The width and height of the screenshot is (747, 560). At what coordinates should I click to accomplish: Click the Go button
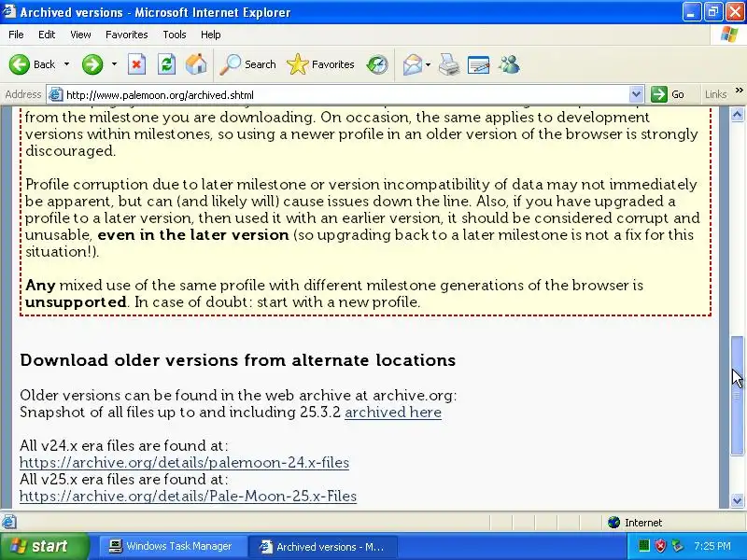[668, 95]
